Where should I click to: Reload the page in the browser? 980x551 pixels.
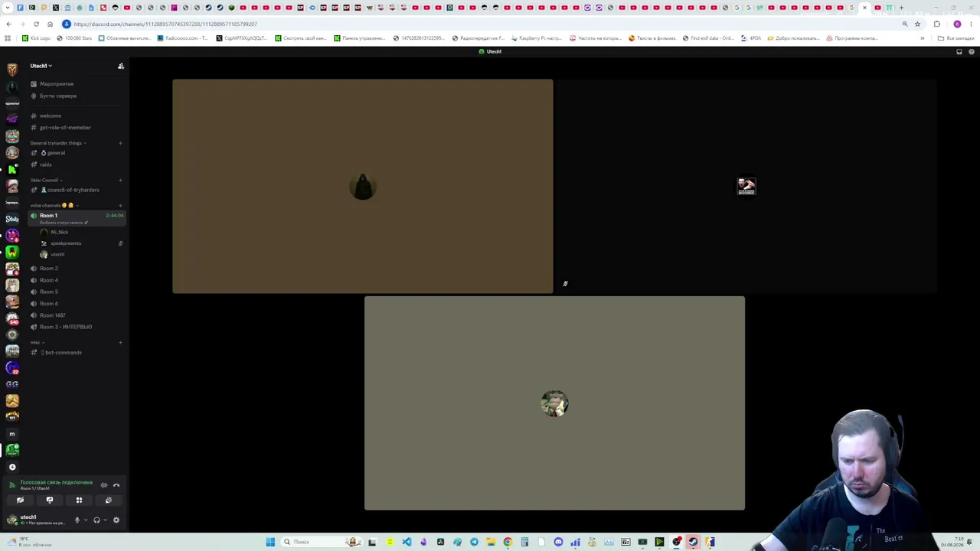click(36, 24)
